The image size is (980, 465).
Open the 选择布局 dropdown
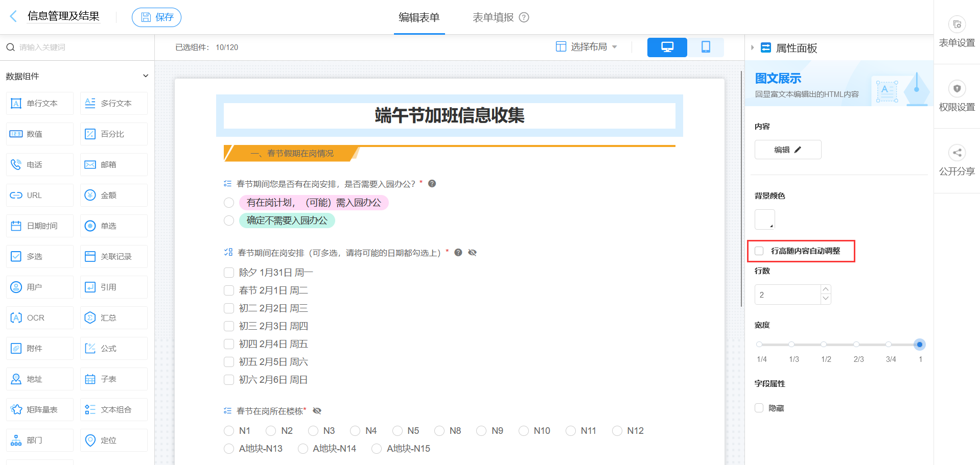click(587, 46)
